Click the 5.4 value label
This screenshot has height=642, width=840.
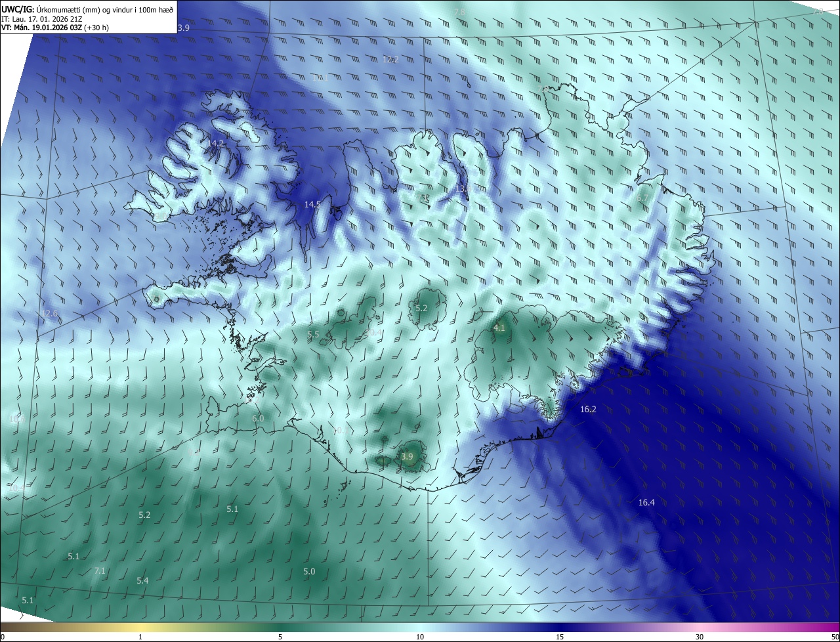(142, 581)
